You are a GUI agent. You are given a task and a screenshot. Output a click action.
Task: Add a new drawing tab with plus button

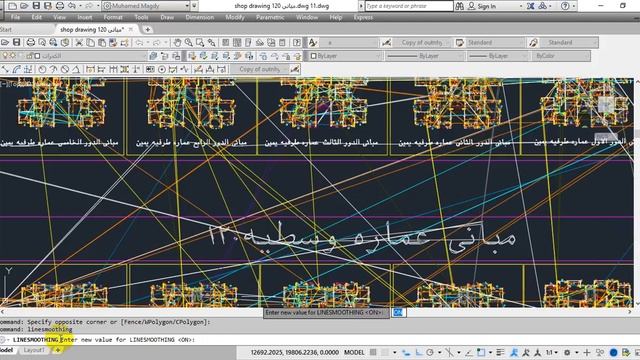(x=147, y=29)
